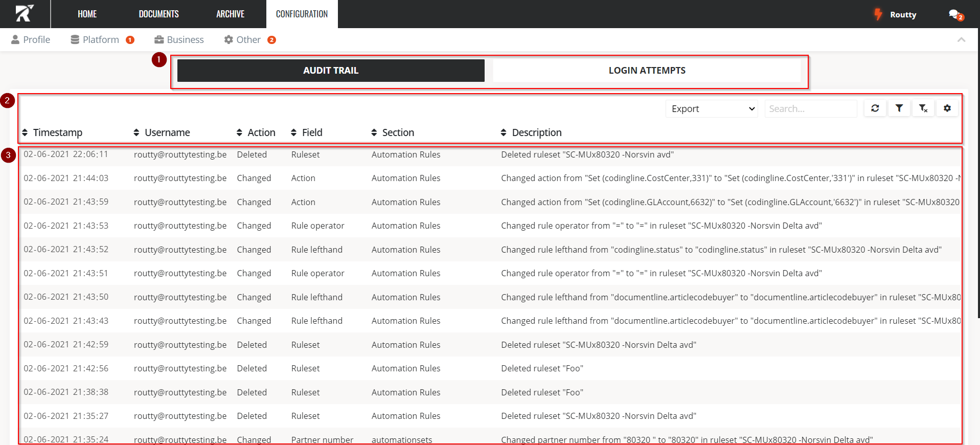980x445 pixels.
Task: Click the Routty logo in top-left corner
Action: coord(24,14)
